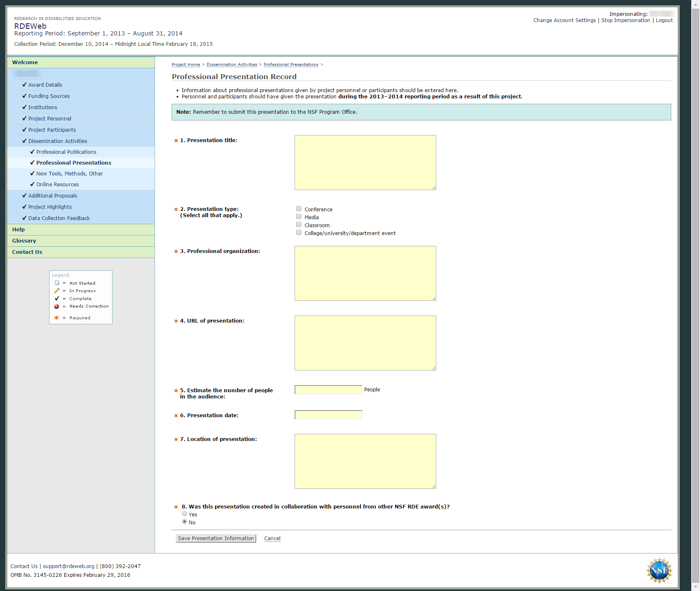Click the vertical scrollbar down arrow

pyautogui.click(x=695, y=587)
